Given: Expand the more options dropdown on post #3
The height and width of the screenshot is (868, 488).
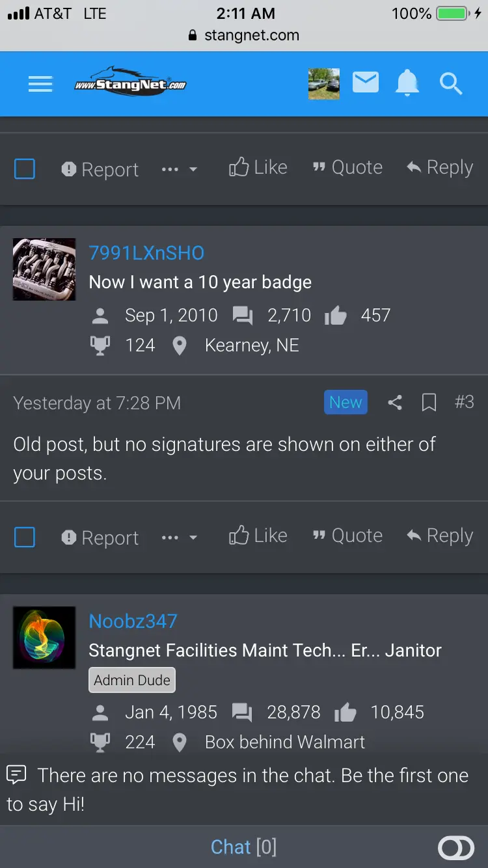Looking at the screenshot, I should (180, 537).
